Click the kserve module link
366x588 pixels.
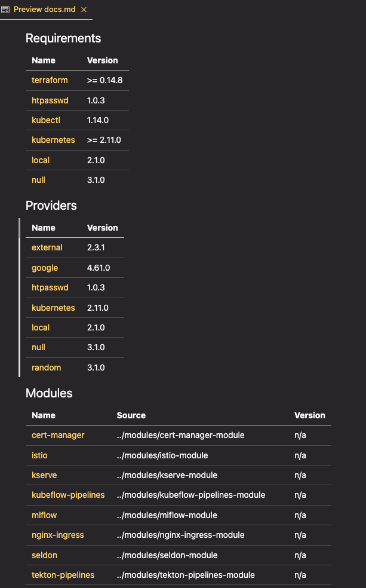click(x=44, y=475)
